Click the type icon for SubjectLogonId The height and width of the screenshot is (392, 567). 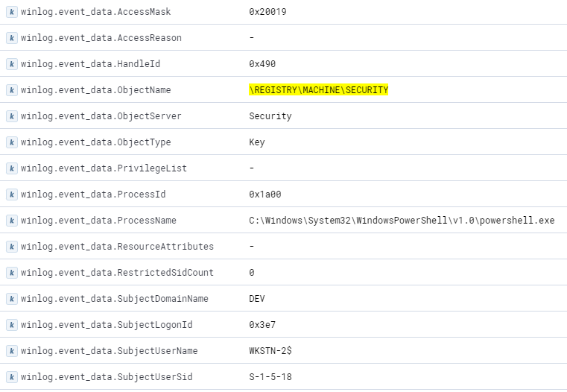(11, 325)
